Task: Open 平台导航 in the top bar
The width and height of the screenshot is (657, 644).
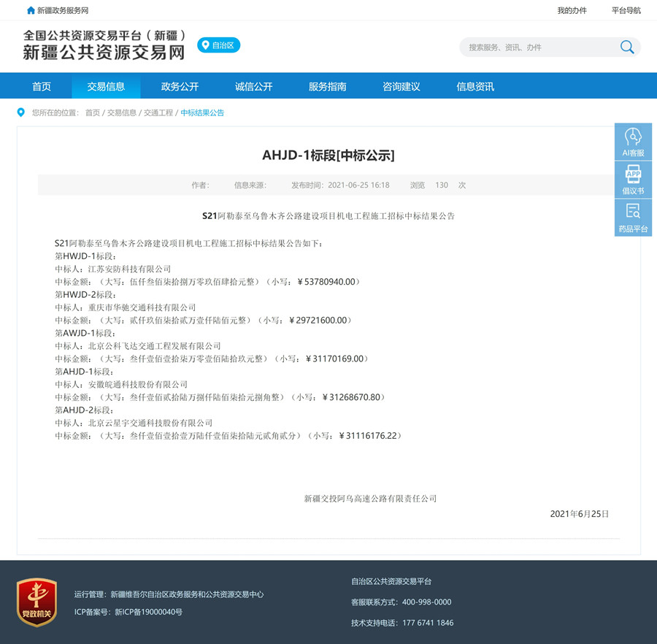Action: [626, 10]
